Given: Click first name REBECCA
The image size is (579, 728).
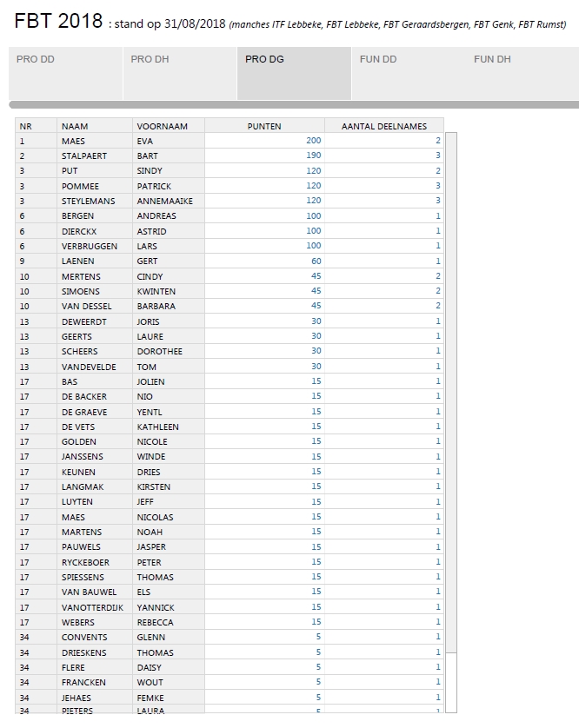Looking at the screenshot, I should pyautogui.click(x=155, y=622).
